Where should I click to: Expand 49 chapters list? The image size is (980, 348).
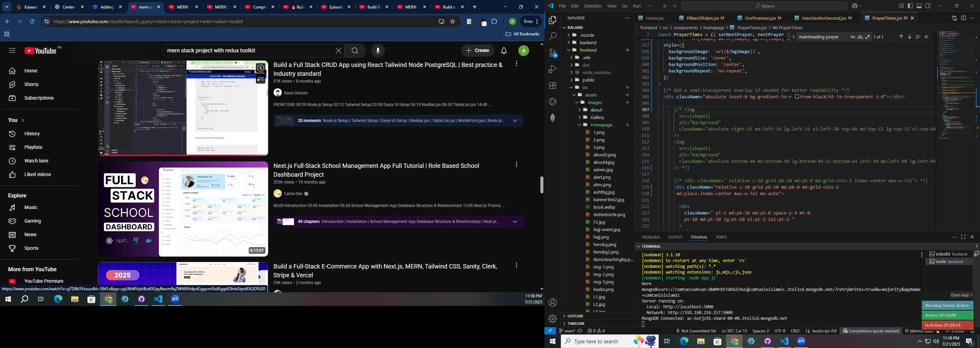pos(515,222)
